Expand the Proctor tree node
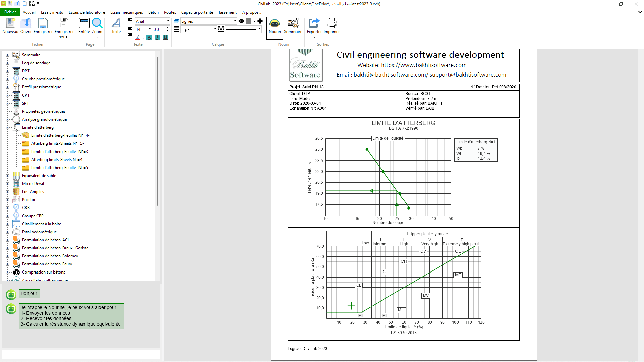 (x=7, y=200)
